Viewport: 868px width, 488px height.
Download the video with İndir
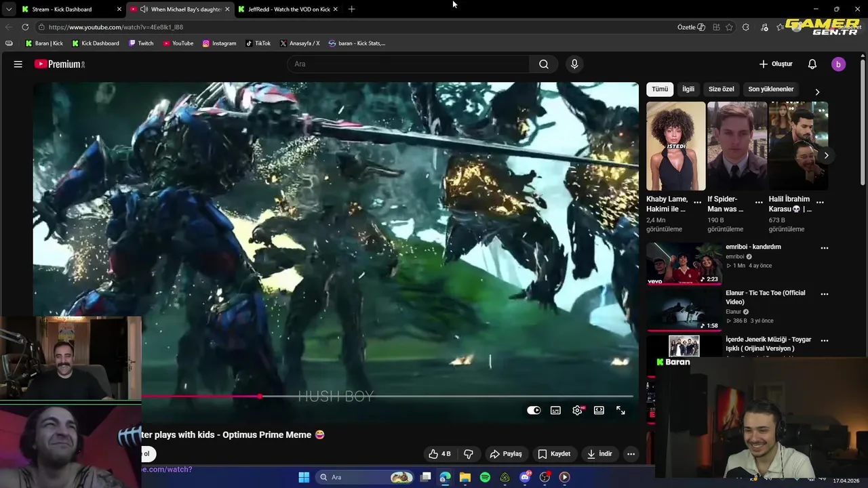[x=599, y=453]
